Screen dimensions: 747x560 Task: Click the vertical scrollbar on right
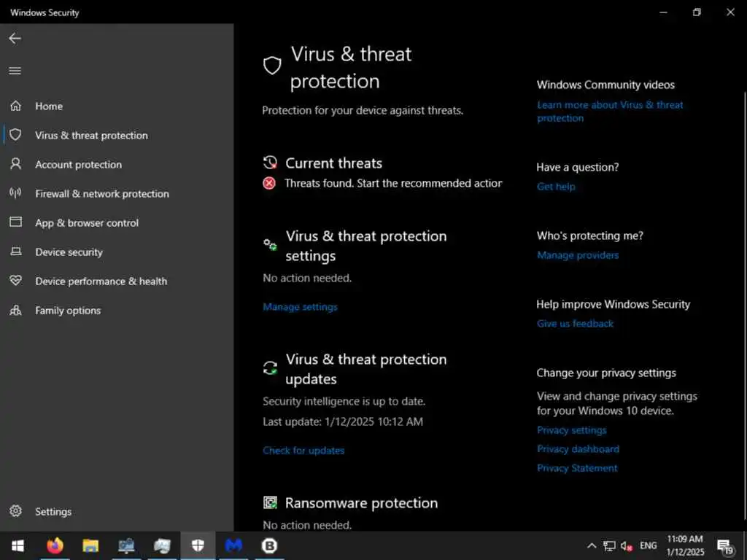coord(744,305)
